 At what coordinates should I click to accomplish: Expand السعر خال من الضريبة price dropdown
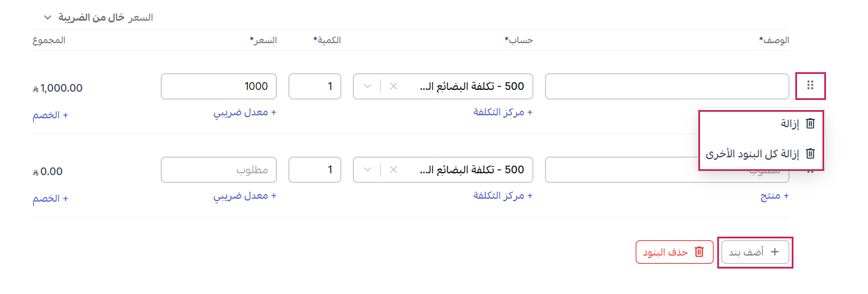coord(48,18)
